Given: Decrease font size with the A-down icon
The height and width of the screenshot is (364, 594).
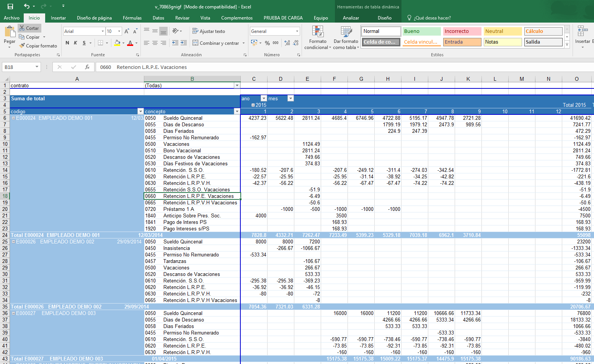Looking at the screenshot, I should 135,31.
